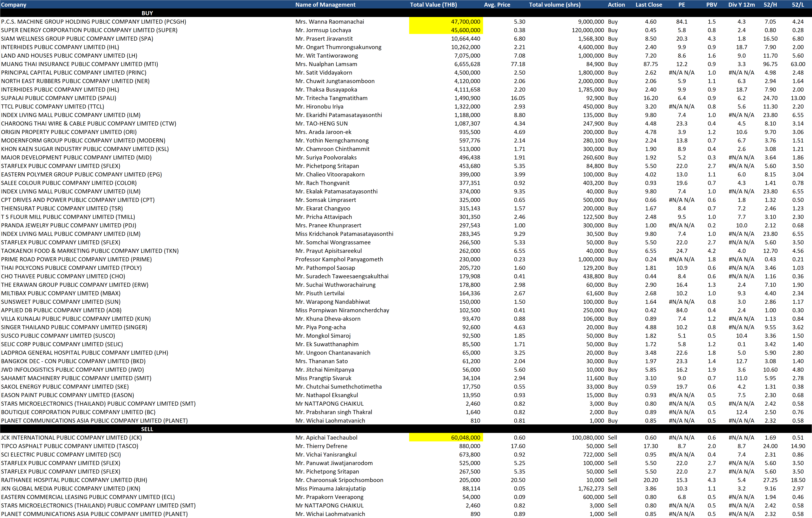Select P.C.S. MACHINE GROUP HOLDING (PCSGH) cell
The image size is (812, 518).
coord(93,22)
